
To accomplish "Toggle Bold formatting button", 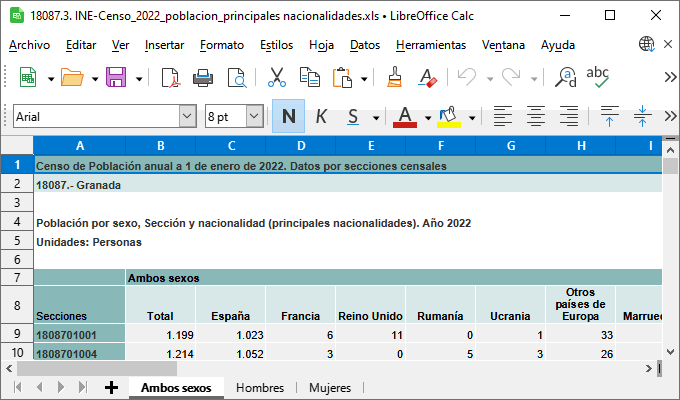I will tap(288, 116).
